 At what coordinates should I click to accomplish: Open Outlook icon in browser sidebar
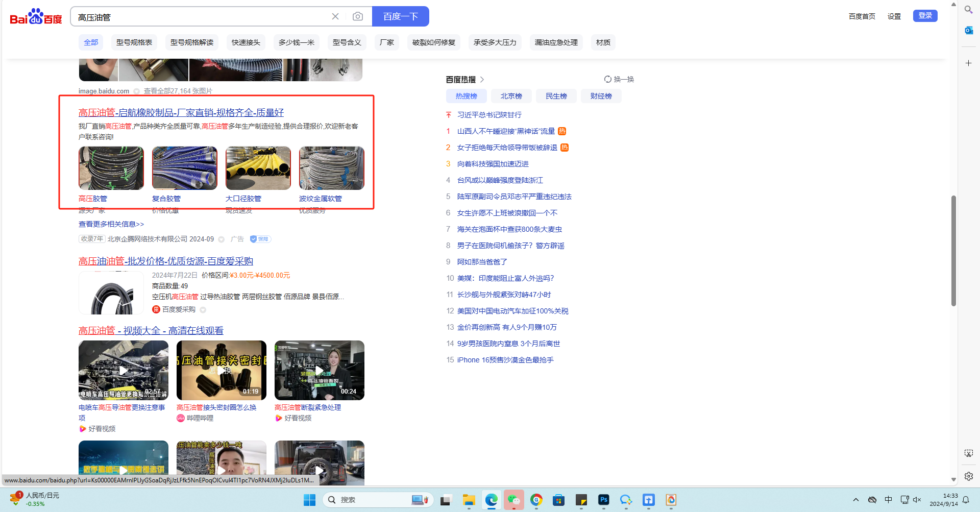(968, 31)
